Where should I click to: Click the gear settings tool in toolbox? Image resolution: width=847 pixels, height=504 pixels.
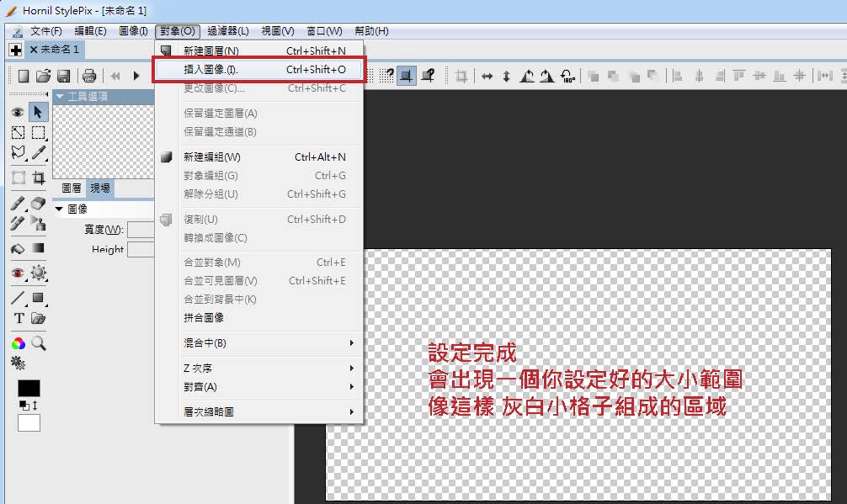[19, 363]
